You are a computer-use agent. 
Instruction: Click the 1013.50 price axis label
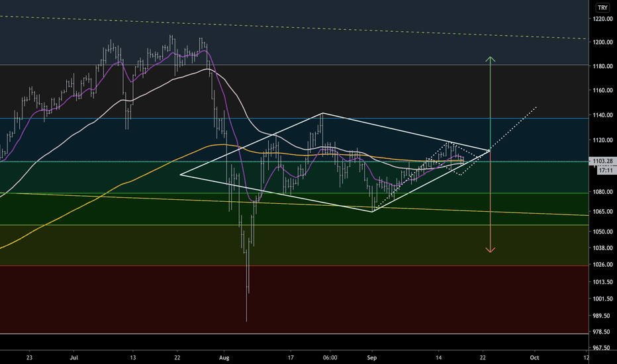coord(603,282)
